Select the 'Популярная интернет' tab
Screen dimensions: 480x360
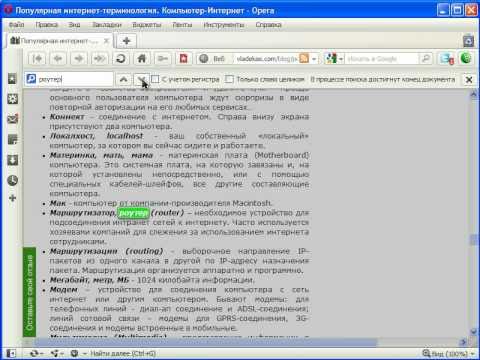pos(59,41)
